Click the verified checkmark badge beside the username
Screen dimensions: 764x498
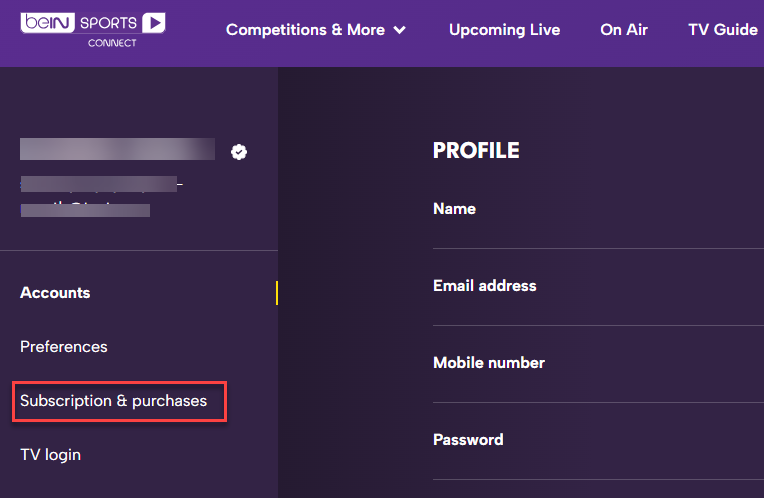[x=239, y=152]
